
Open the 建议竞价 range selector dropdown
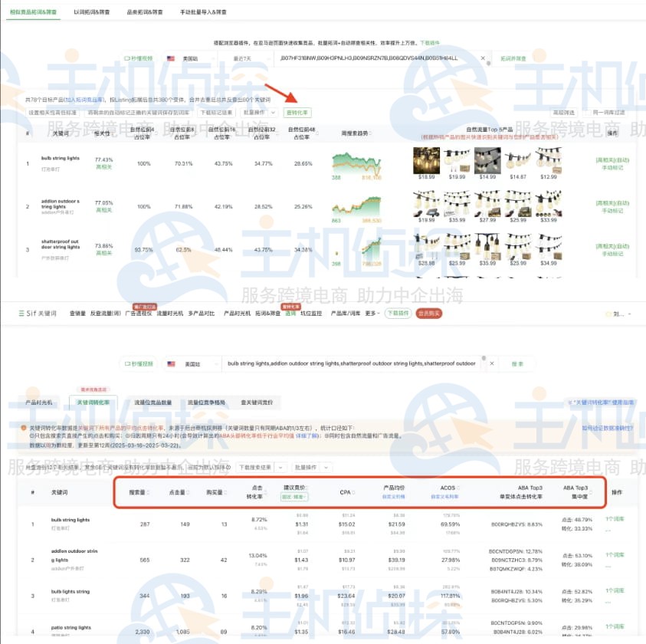[294, 497]
